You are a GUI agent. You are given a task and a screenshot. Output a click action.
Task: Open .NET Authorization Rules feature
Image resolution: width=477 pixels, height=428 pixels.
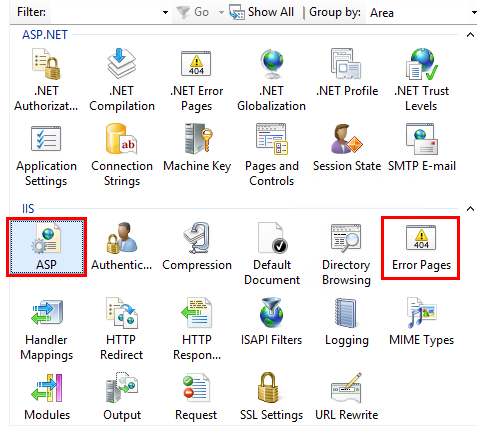(x=46, y=80)
